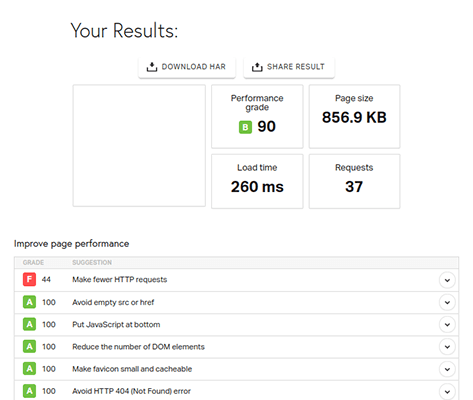Click the download icon on Download HAR
The image size is (473, 400).
coord(152,67)
